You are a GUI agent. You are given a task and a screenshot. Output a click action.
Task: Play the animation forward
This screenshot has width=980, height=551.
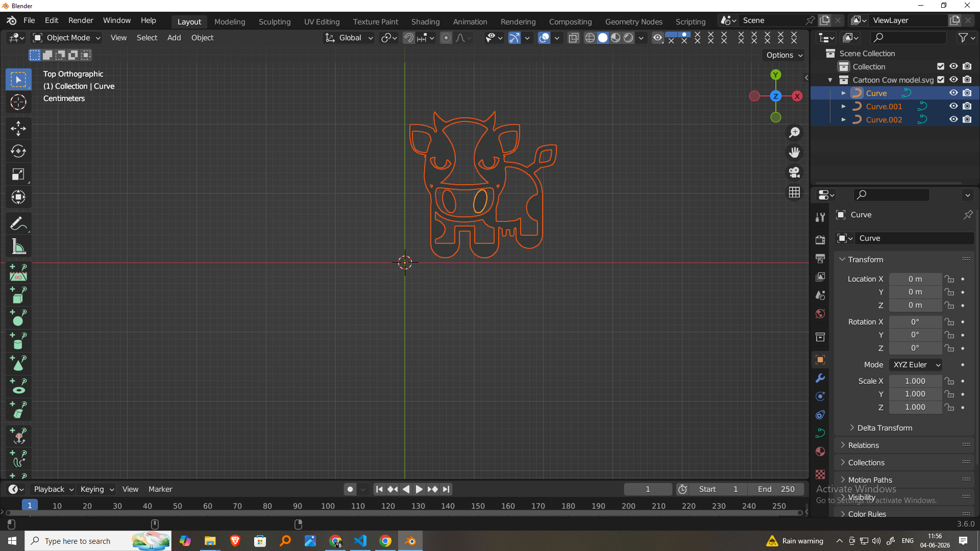click(x=419, y=489)
